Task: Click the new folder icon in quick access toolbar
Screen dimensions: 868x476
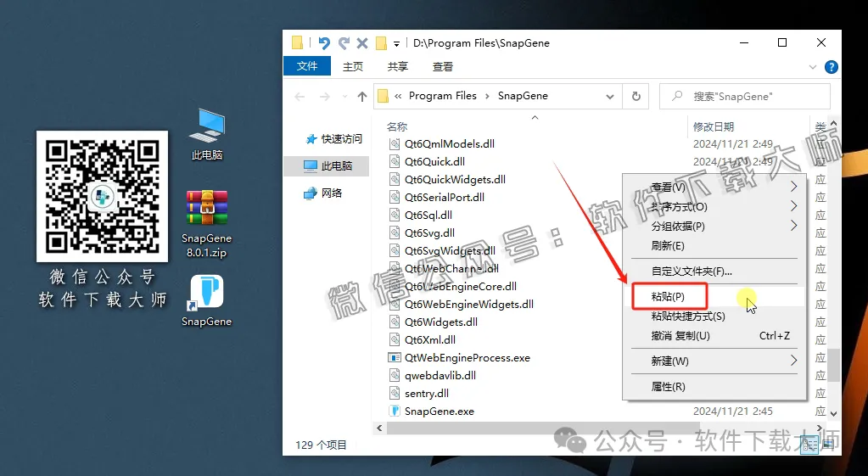Action: pyautogui.click(x=381, y=42)
